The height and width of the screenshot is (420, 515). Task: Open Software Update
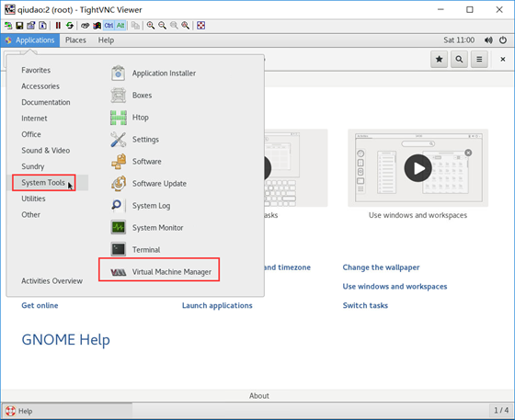point(149,184)
